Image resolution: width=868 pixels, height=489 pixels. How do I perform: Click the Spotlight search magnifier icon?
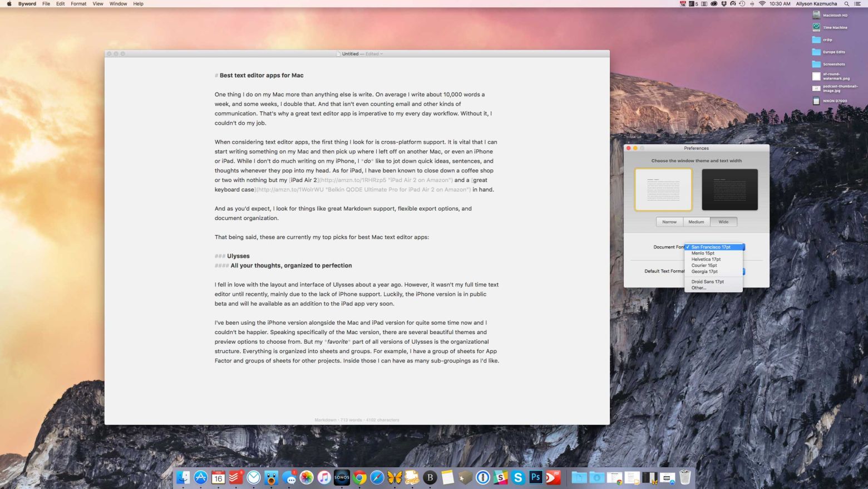click(x=846, y=4)
